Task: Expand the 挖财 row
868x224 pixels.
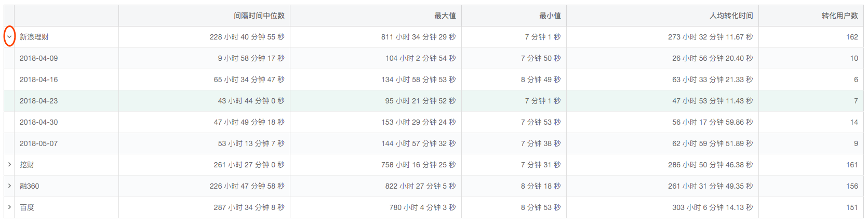Action: point(9,165)
